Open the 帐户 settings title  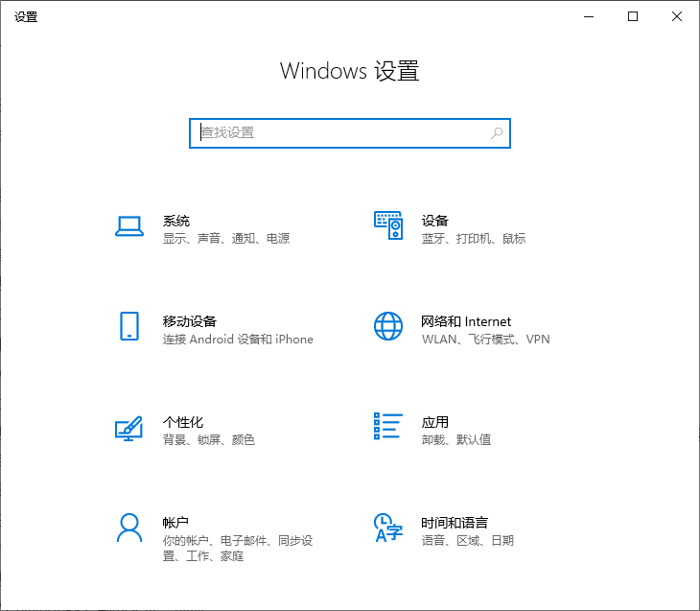(175, 522)
